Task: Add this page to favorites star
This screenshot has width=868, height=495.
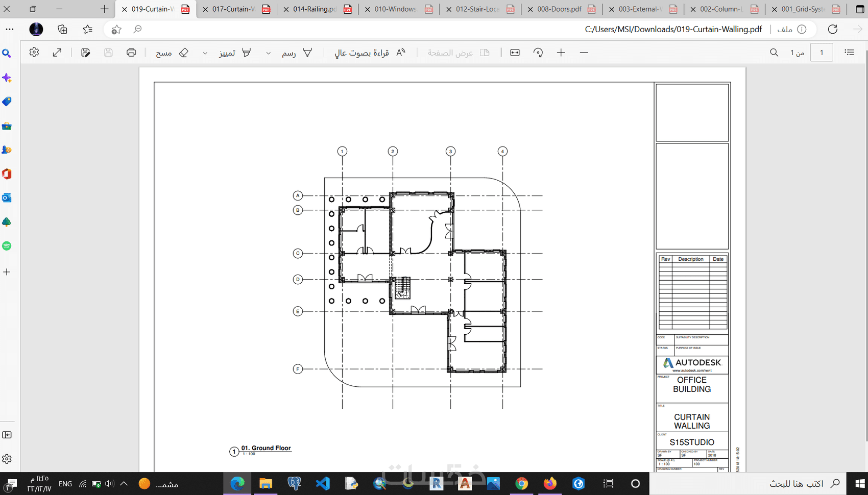Action: coord(116,29)
